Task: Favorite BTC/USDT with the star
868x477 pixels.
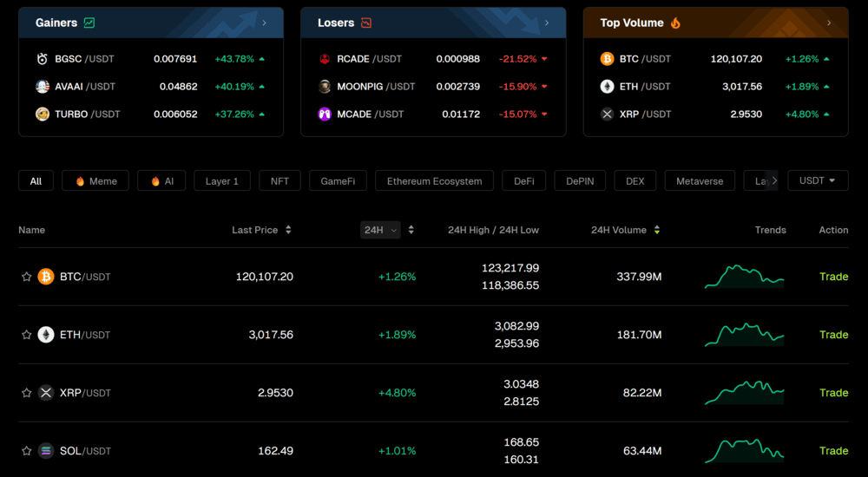Action: coord(27,277)
